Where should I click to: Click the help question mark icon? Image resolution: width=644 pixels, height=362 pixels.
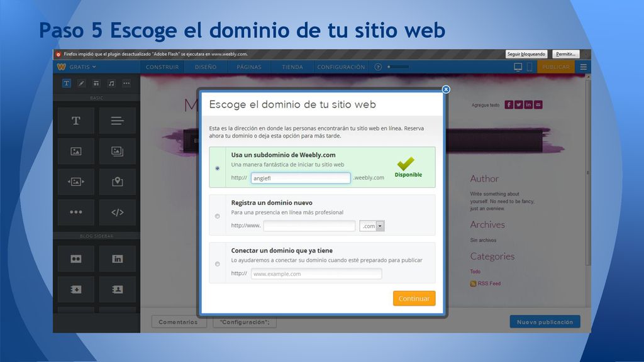click(x=378, y=67)
